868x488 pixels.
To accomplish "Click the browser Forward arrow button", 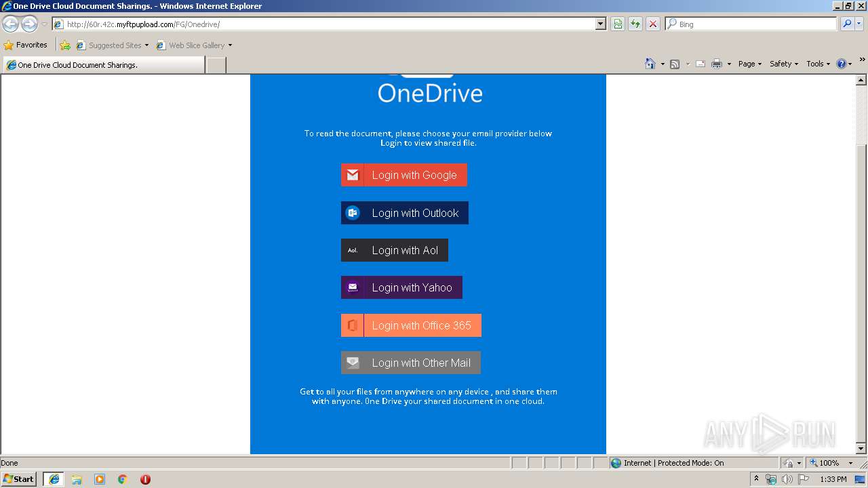I will [29, 24].
